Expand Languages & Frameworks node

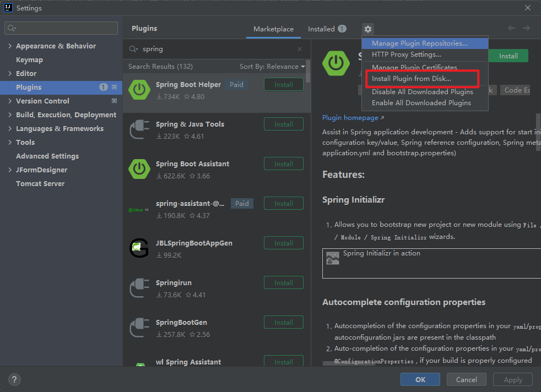pyautogui.click(x=10, y=129)
